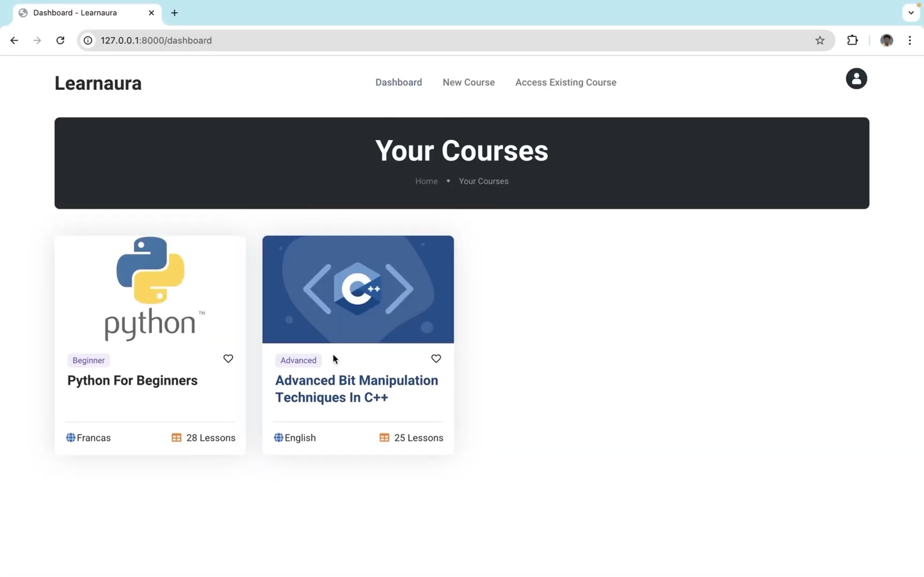
Task: Select Access Existing Course menu item
Action: [566, 82]
